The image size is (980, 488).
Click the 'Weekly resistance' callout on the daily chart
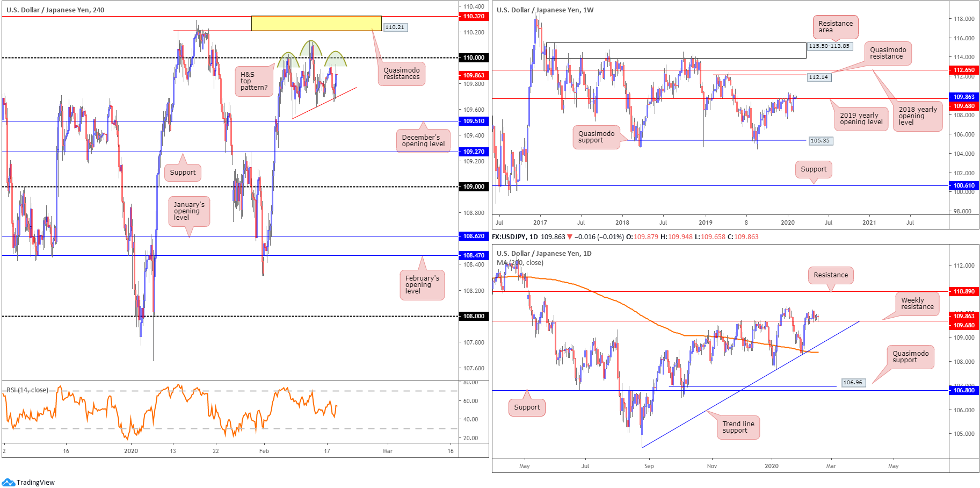pos(917,304)
